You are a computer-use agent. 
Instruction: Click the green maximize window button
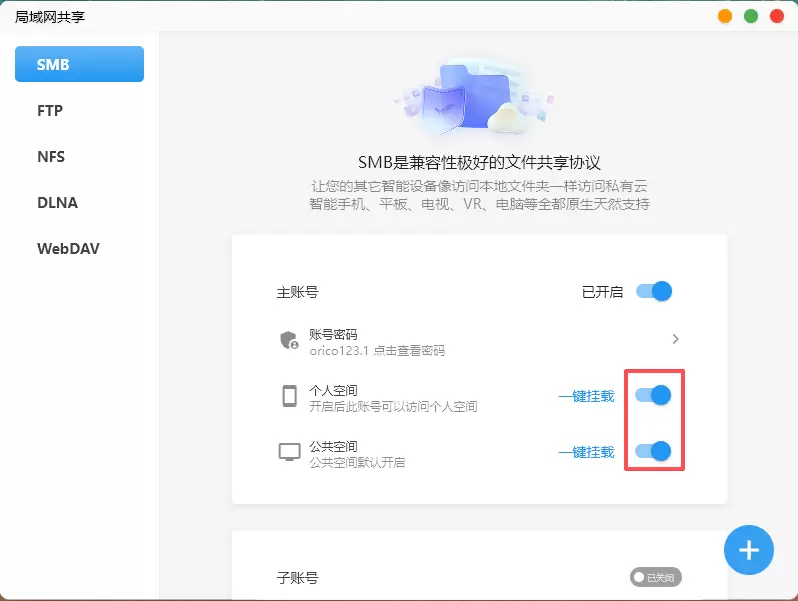[x=751, y=16]
